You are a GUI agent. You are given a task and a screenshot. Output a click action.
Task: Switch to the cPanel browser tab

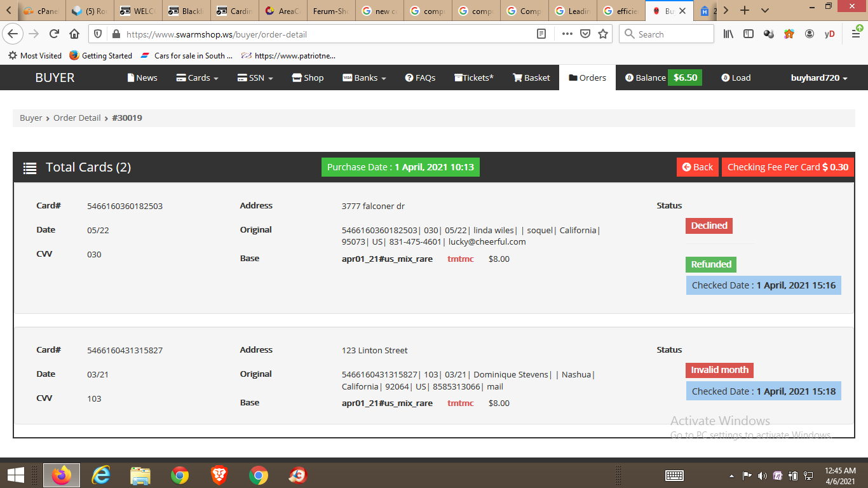pyautogui.click(x=41, y=11)
